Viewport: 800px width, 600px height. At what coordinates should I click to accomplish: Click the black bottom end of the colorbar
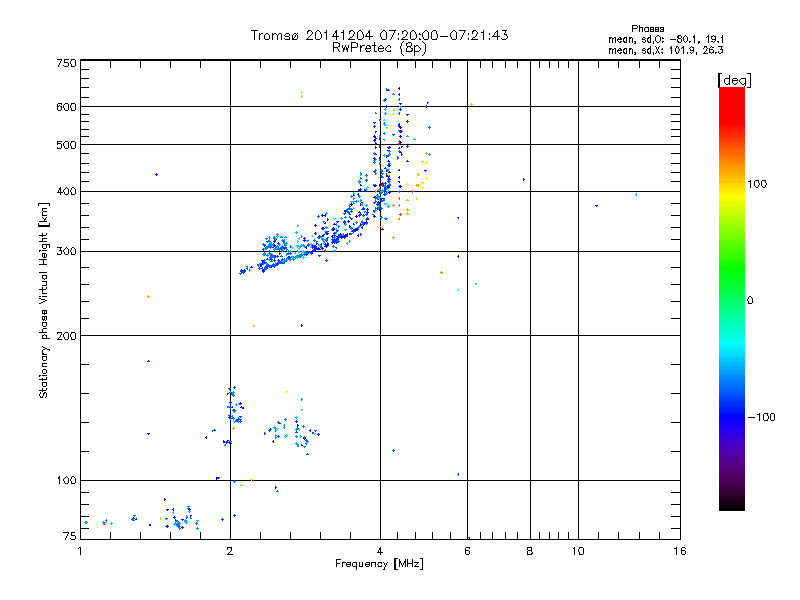(732, 503)
